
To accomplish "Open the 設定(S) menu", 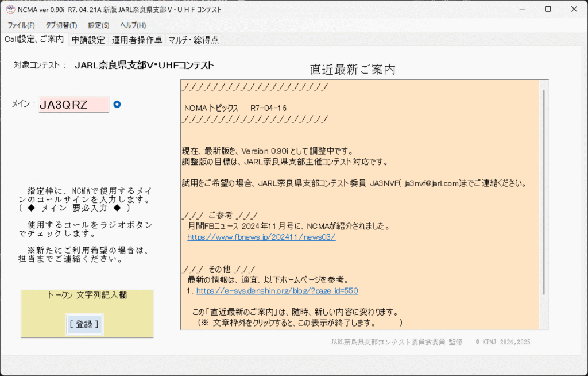I will 99,25.
